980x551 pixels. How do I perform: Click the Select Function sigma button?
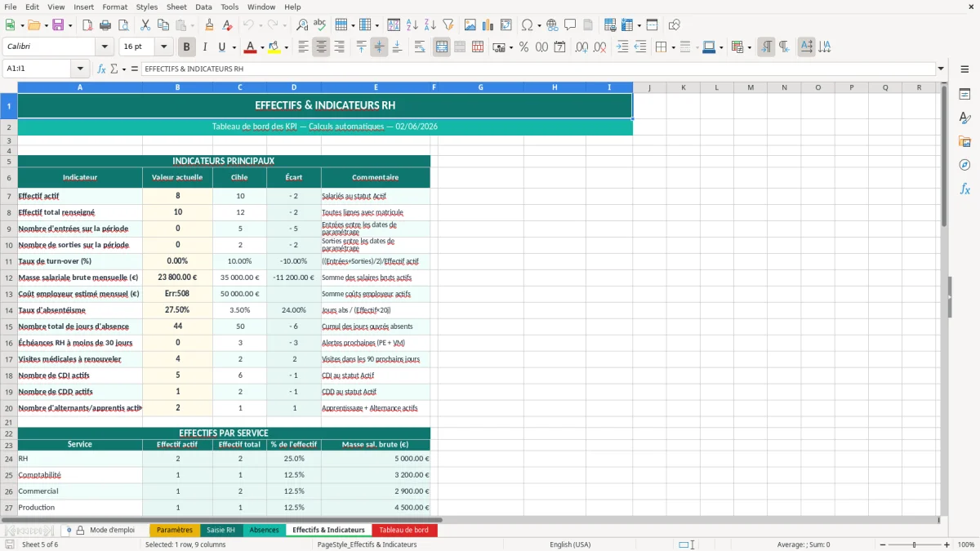[114, 69]
